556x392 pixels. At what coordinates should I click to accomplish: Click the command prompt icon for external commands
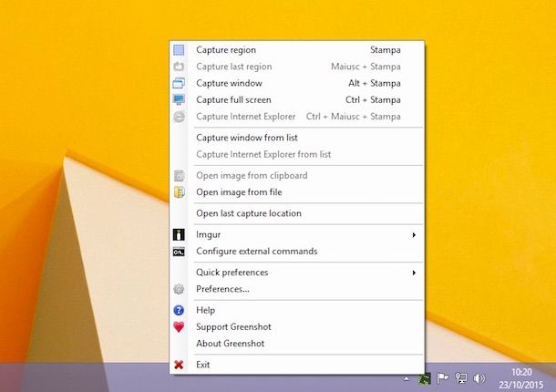tap(179, 252)
